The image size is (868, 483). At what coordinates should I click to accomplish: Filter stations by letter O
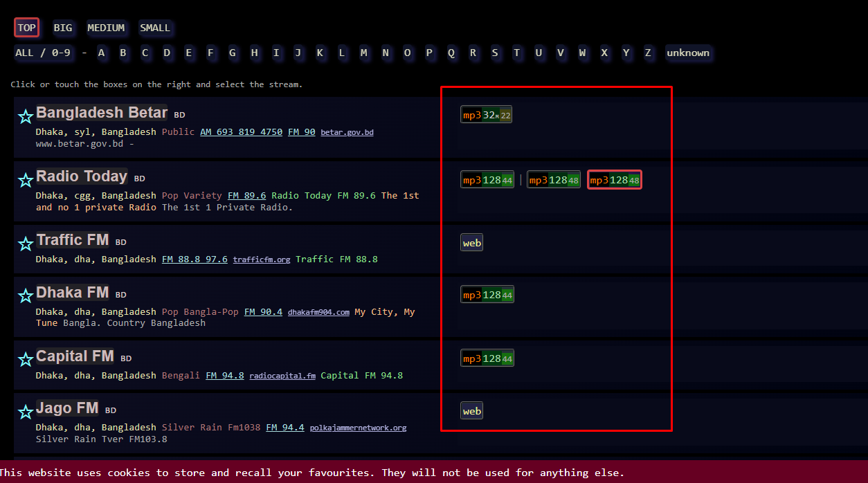(x=408, y=53)
